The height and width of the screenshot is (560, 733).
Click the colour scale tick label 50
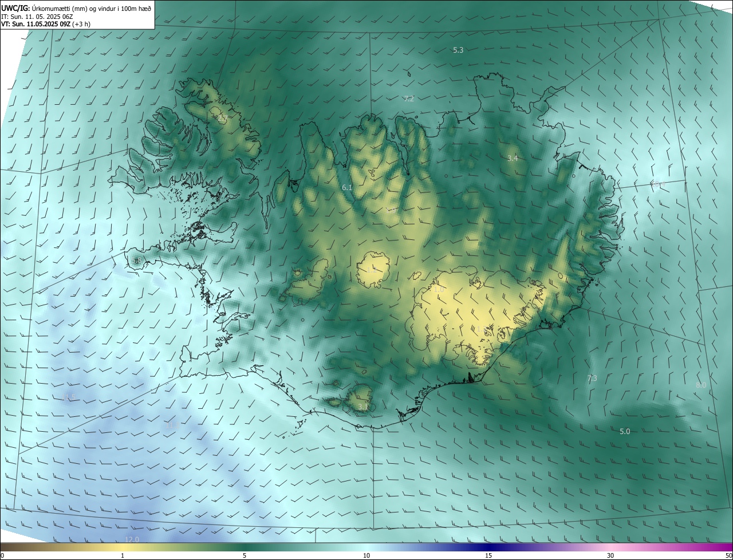coord(728,556)
